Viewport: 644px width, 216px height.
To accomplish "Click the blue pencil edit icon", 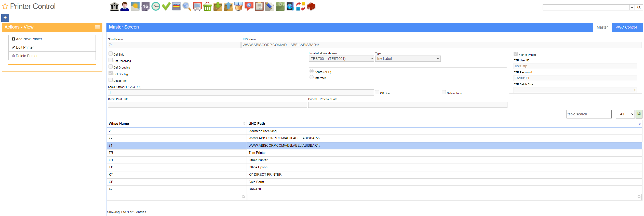I will [x=270, y=6].
